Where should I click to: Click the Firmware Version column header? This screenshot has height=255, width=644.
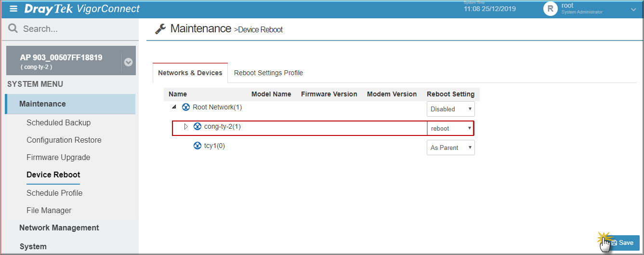coord(329,94)
